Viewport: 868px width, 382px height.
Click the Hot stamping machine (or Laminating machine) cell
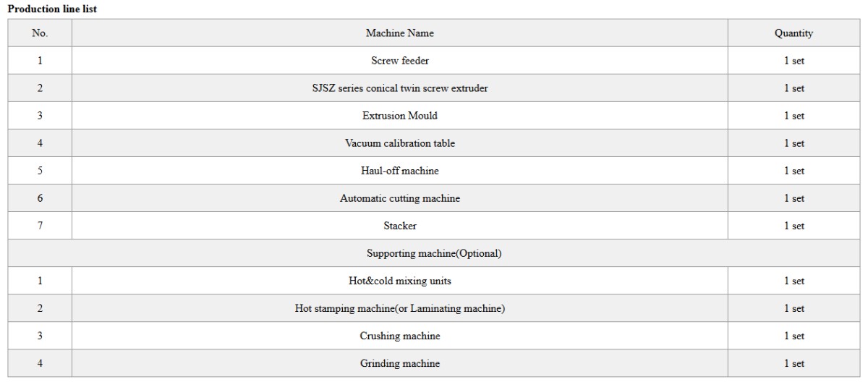click(400, 308)
